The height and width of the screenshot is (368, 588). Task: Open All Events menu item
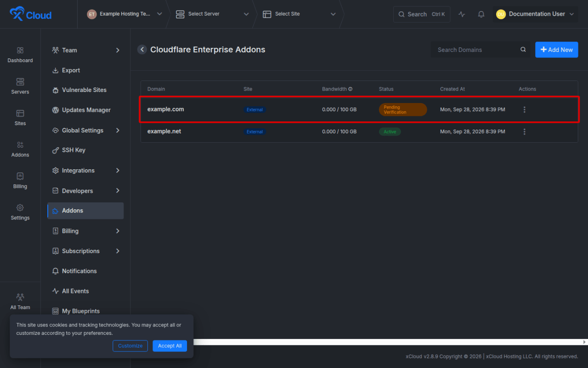[85, 291]
